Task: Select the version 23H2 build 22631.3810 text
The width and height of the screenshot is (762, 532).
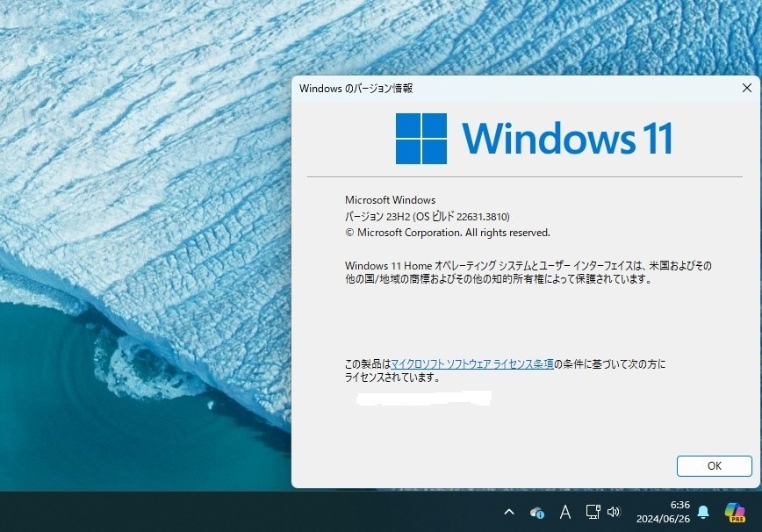Action: (428, 216)
